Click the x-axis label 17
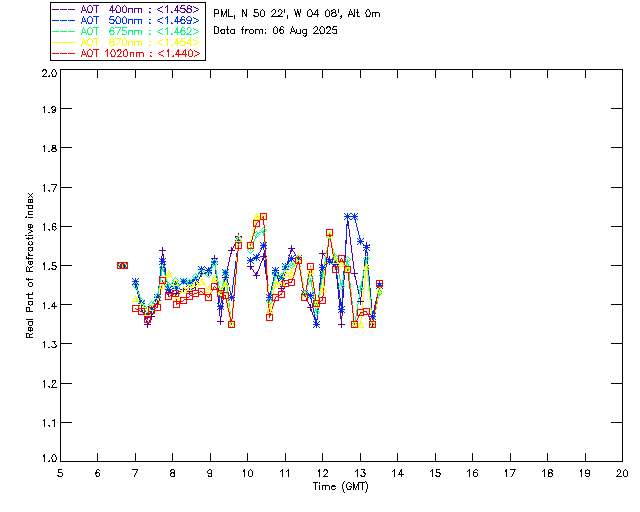 [510, 474]
